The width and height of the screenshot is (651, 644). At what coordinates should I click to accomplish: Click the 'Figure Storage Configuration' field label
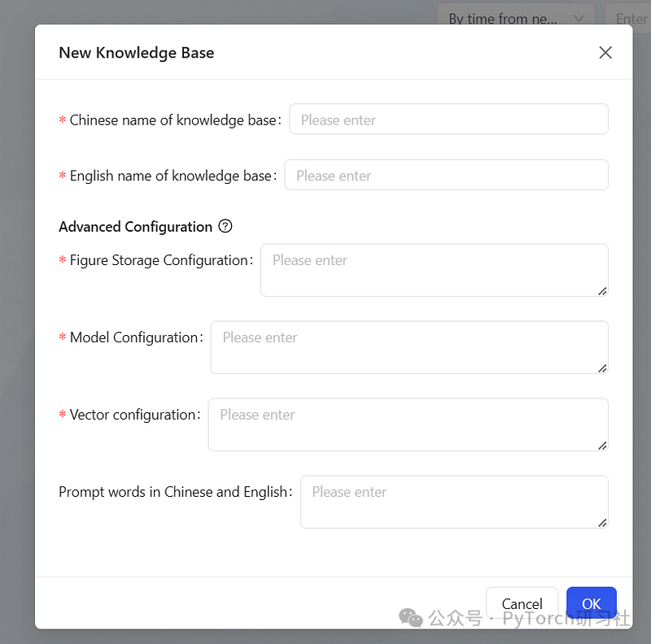[159, 260]
